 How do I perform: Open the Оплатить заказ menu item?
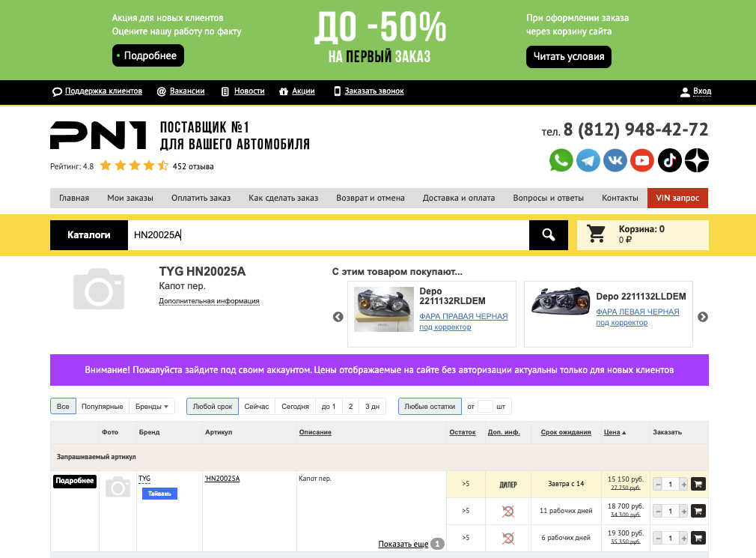click(201, 198)
